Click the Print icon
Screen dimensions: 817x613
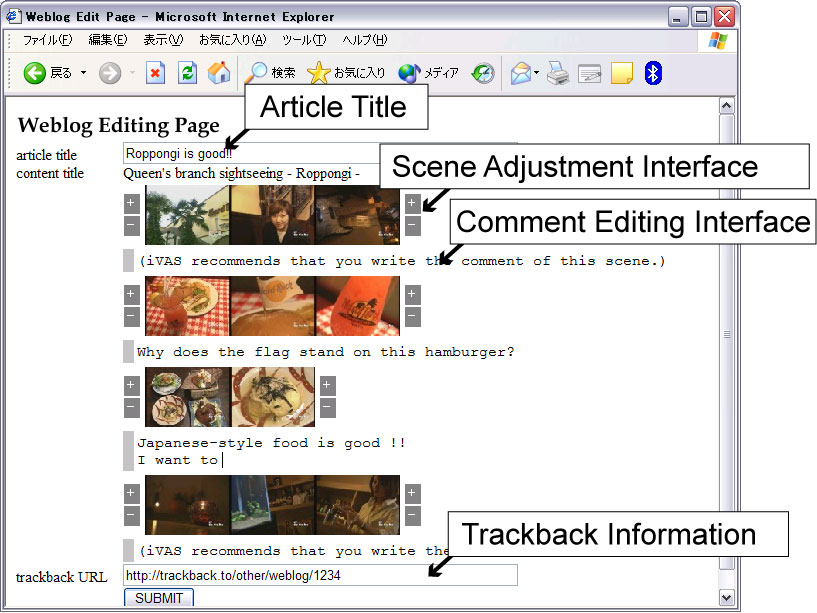pos(558,73)
